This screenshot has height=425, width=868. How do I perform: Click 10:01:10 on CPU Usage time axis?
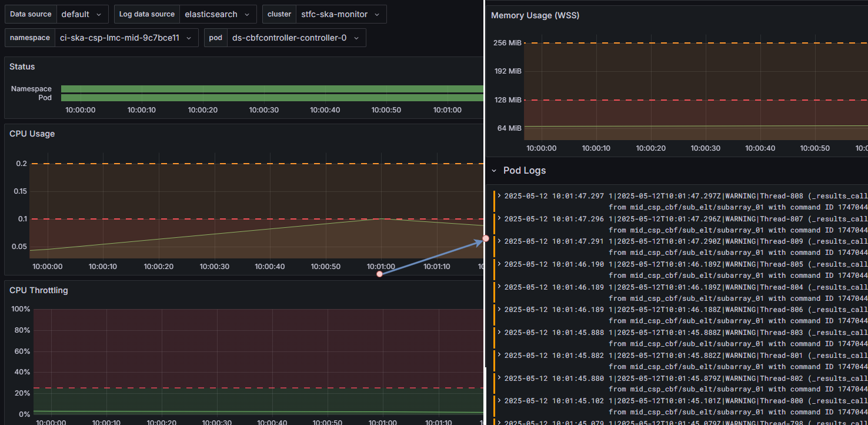[x=436, y=267]
